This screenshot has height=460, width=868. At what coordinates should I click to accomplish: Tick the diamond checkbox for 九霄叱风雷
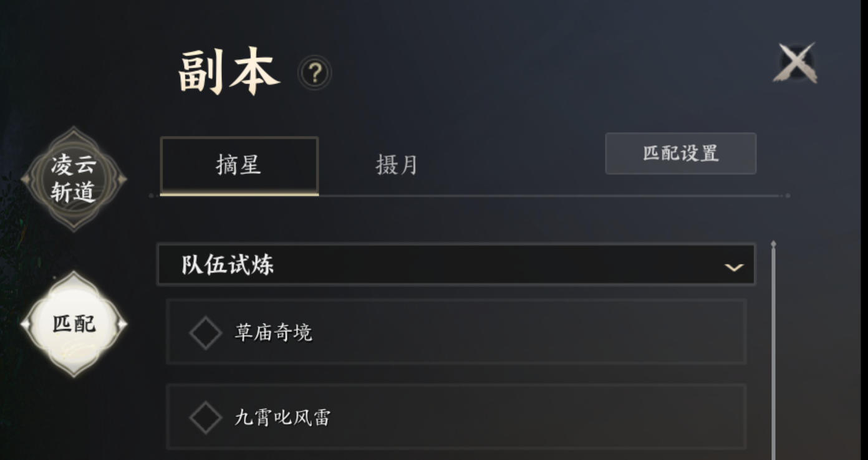coord(206,418)
